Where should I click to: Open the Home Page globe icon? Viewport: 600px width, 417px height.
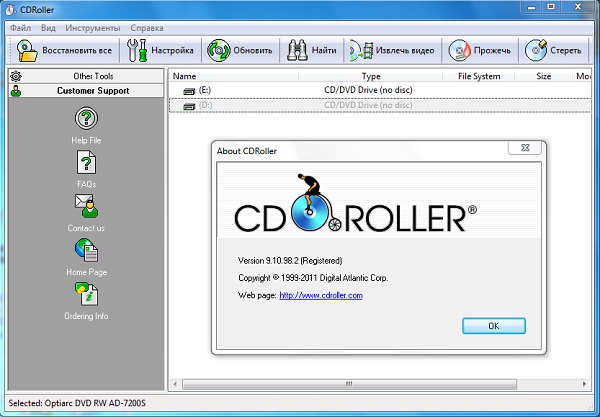(86, 250)
